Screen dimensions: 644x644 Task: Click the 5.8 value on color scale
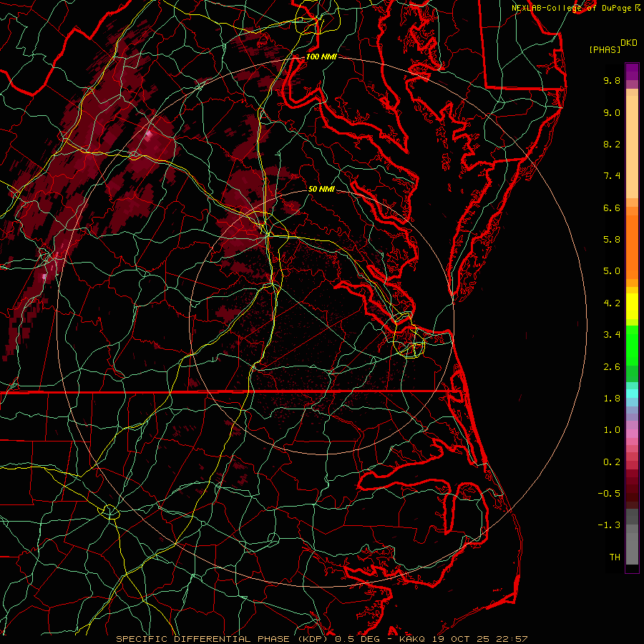coord(612,240)
